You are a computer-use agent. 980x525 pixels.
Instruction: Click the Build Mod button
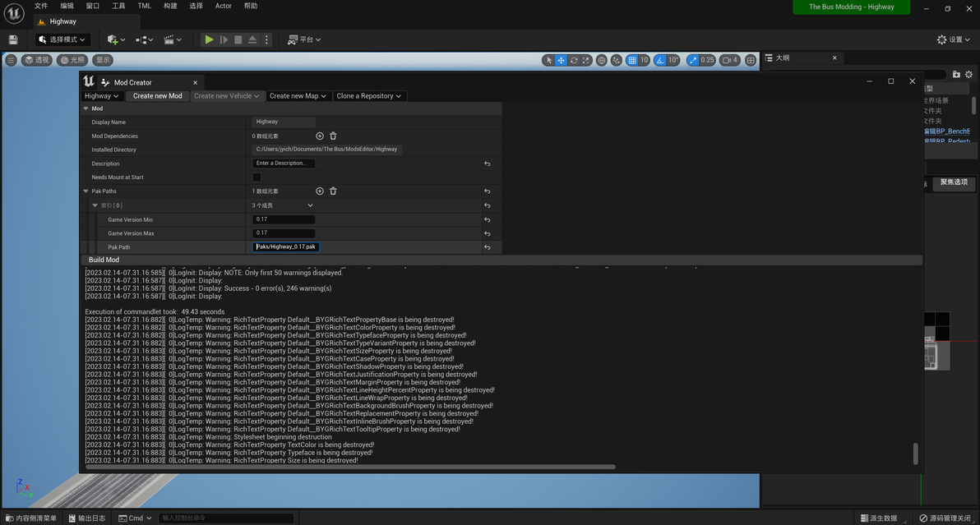(104, 260)
